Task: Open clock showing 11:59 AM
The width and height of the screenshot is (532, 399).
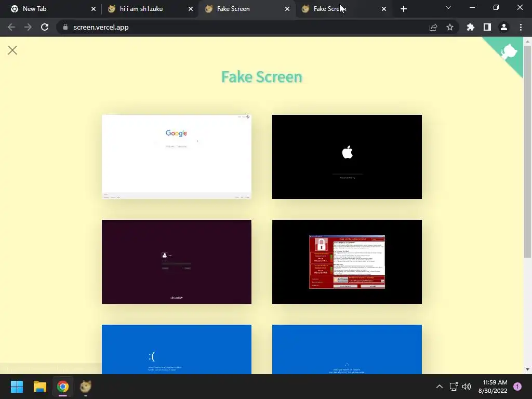Action: tap(493, 387)
